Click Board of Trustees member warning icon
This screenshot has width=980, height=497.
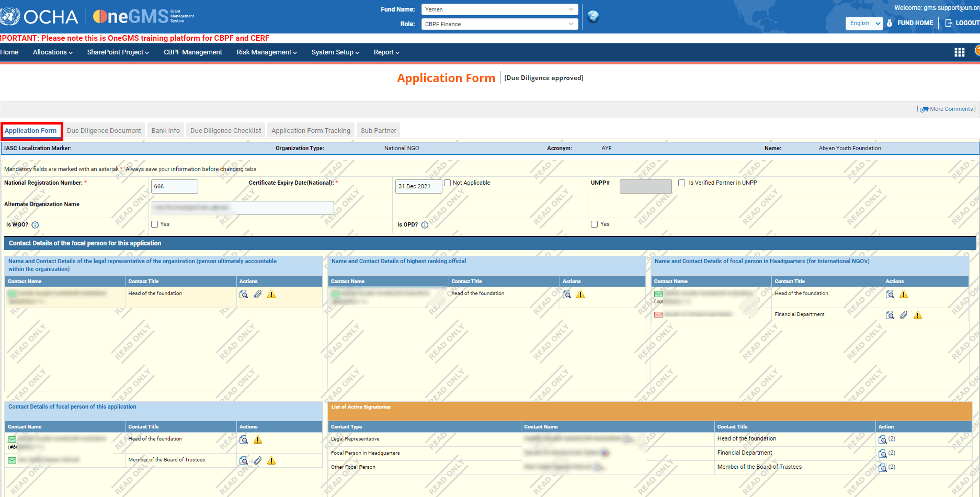pos(271,461)
